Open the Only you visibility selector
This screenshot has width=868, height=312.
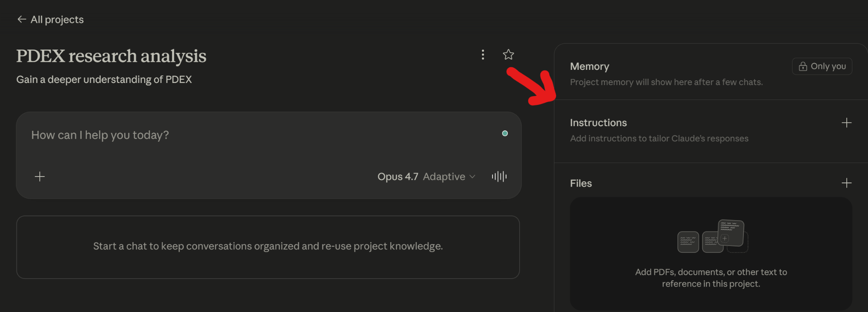[822, 66]
